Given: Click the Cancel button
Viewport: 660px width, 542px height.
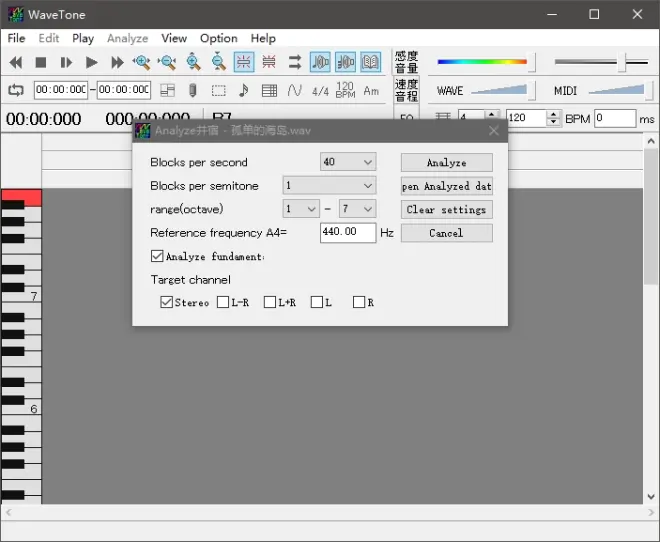Looking at the screenshot, I should click(447, 233).
